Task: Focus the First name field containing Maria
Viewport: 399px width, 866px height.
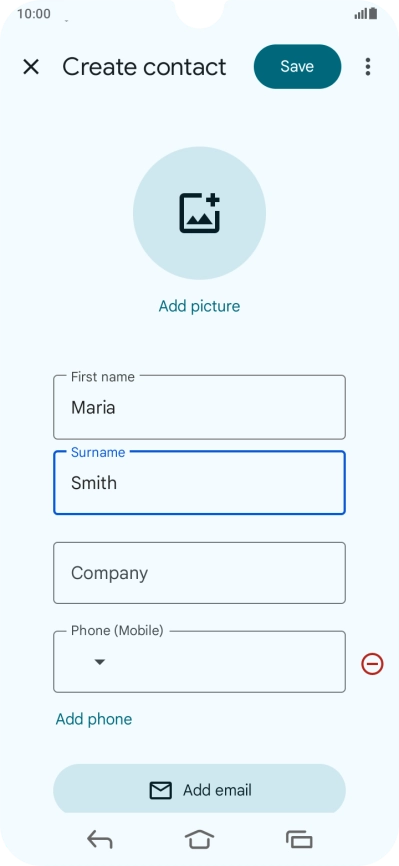Action: pyautogui.click(x=200, y=408)
